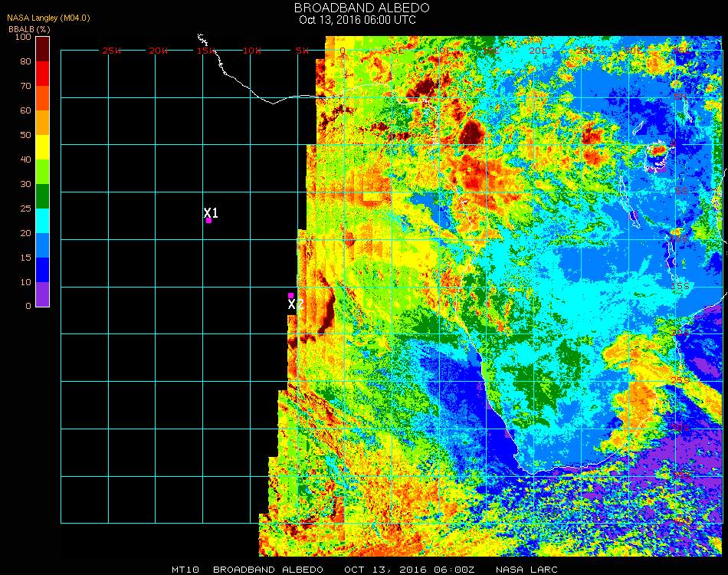Click the 5N latitude label
Screen dimensions: 728x575
pyautogui.click(x=680, y=97)
